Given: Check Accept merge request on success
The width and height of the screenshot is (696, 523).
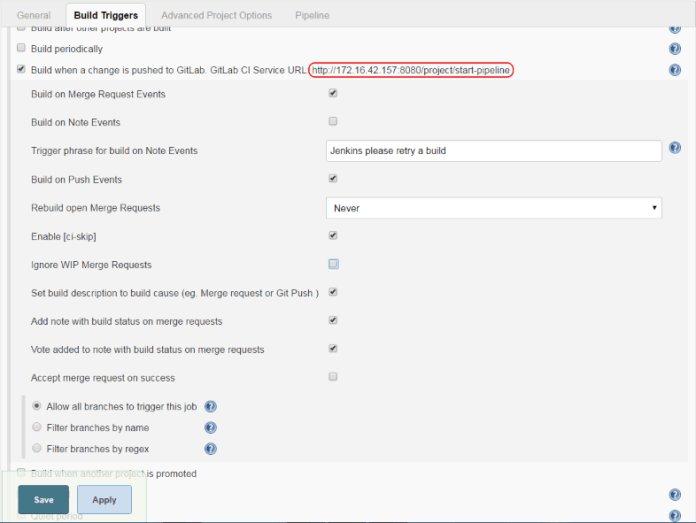Looking at the screenshot, I should pyautogui.click(x=333, y=377).
